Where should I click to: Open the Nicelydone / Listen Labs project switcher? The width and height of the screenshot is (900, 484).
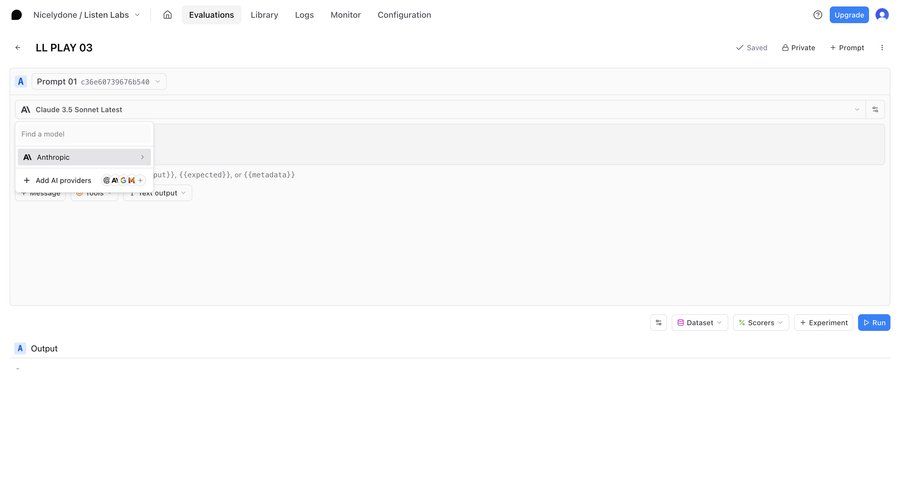pyautogui.click(x=86, y=15)
